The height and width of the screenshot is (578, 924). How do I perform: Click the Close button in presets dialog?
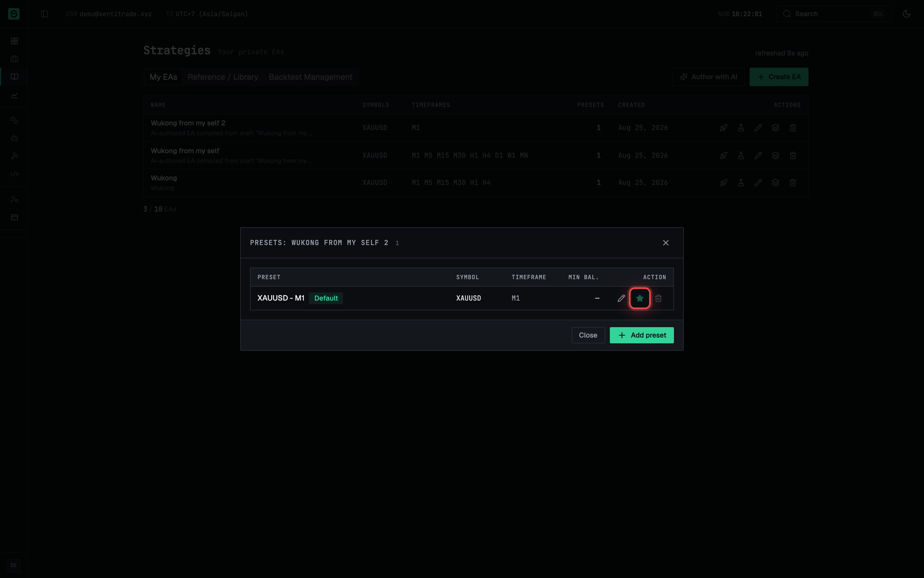(588, 335)
